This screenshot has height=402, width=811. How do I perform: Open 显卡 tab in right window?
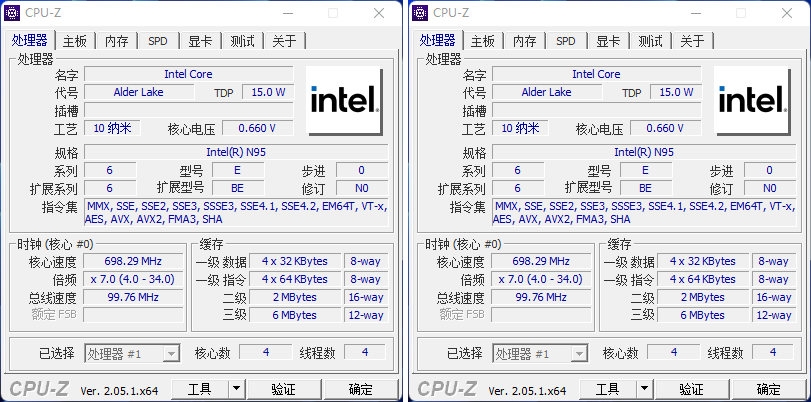click(x=608, y=41)
